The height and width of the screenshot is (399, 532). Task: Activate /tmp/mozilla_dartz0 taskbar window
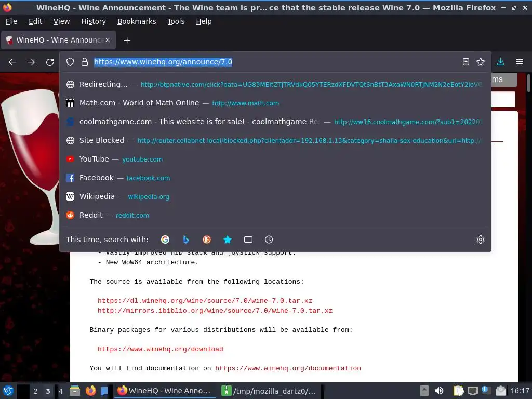tap(270, 391)
